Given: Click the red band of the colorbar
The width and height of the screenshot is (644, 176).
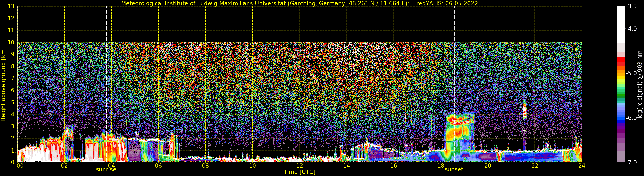Looking at the screenshot, I should pos(621,60).
